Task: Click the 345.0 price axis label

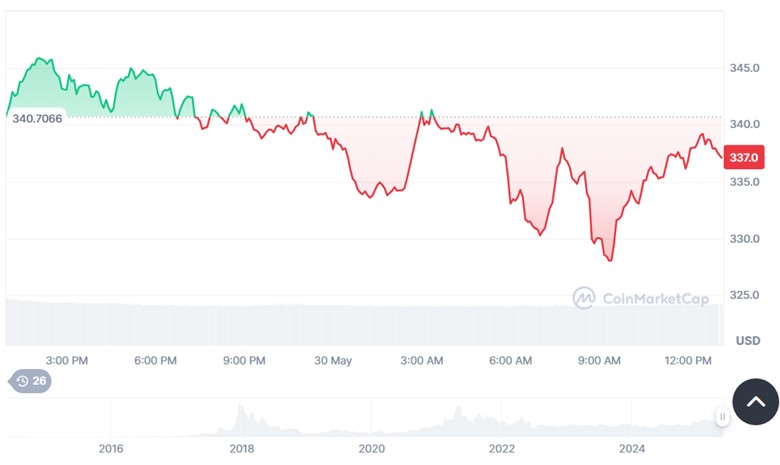Action: click(746, 68)
